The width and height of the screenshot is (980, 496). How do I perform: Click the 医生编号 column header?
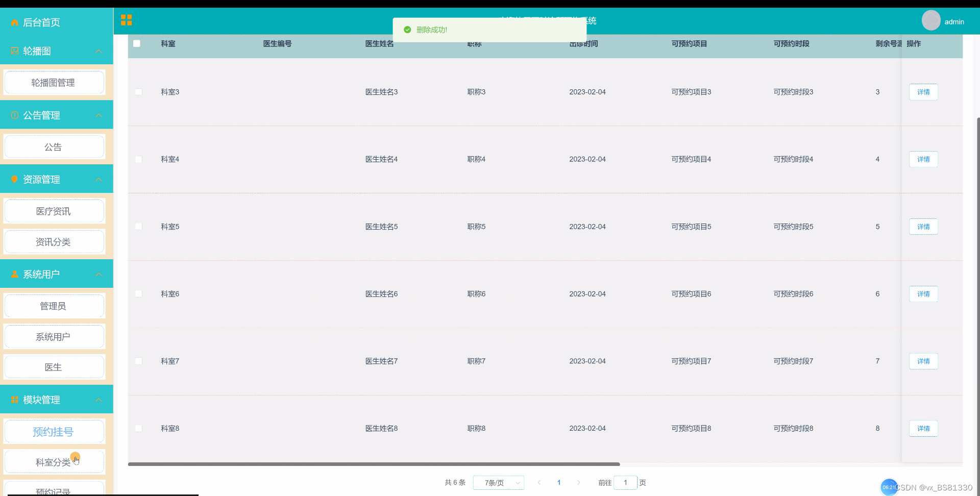(277, 44)
